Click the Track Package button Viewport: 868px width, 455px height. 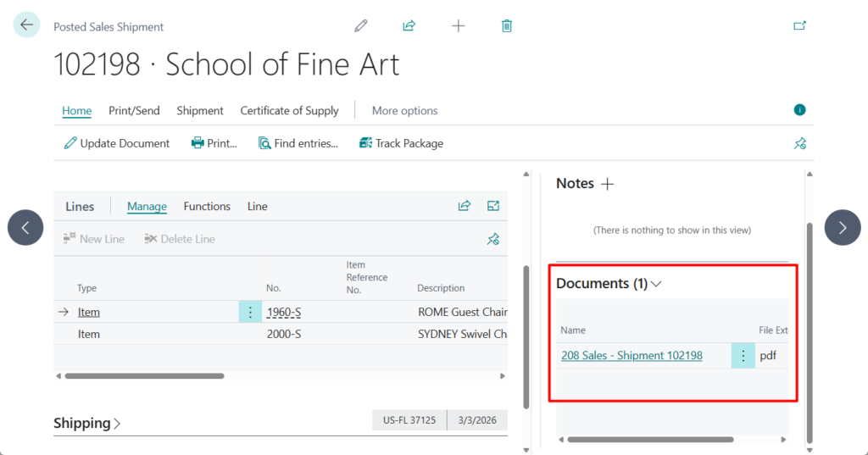tap(401, 143)
